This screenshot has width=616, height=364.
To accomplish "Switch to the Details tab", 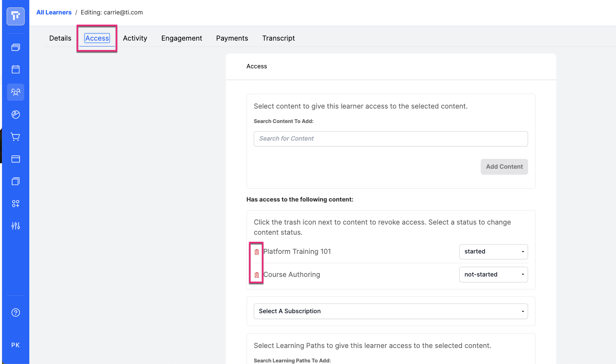I will click(60, 38).
